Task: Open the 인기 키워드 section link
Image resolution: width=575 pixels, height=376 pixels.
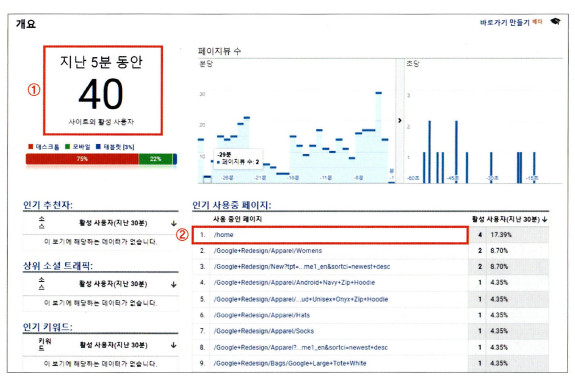Action: (48, 326)
